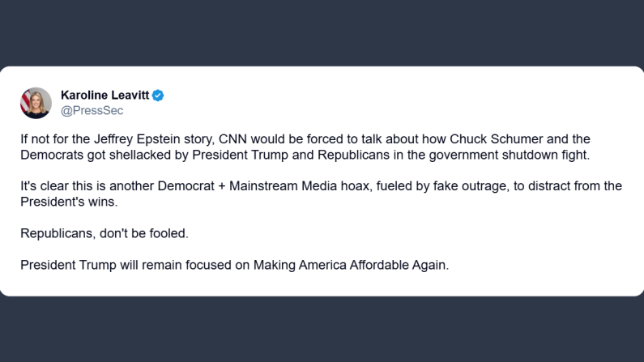Viewport: 644px width, 362px height.
Task: Click the dark background above the post card
Action: pyautogui.click(x=322, y=32)
